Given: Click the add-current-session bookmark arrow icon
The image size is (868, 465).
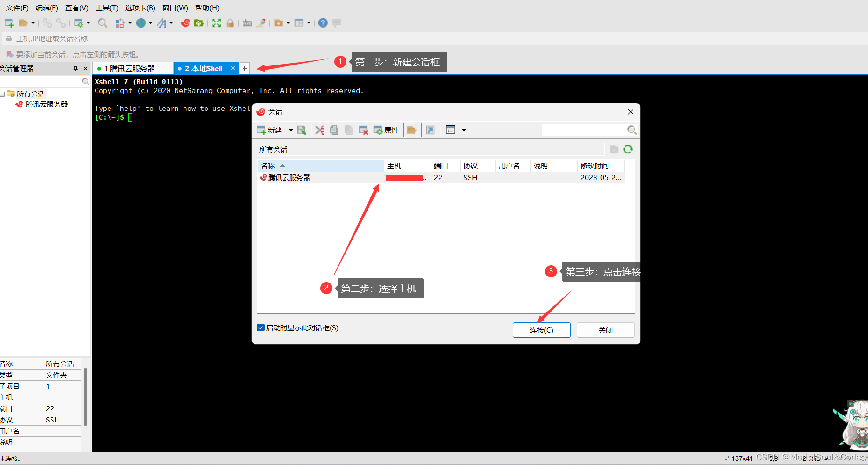Looking at the screenshot, I should pos(10,54).
